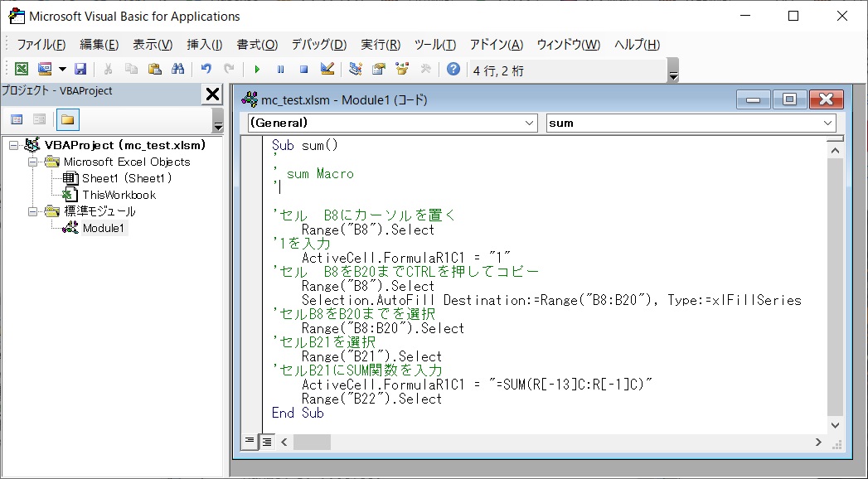Click the vertical scrollbar track in code window
The image size is (868, 479).
pyautogui.click(x=836, y=288)
